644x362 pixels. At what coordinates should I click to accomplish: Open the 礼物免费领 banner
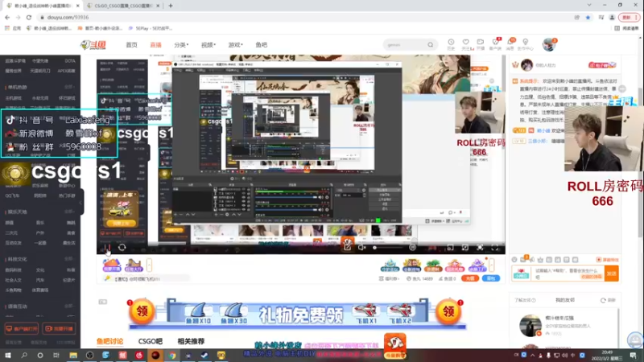coord(298,315)
